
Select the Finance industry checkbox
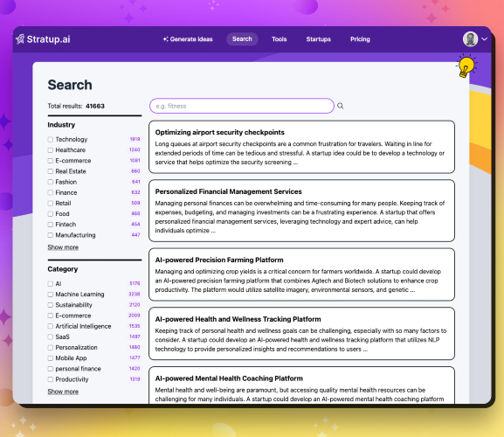(51, 192)
